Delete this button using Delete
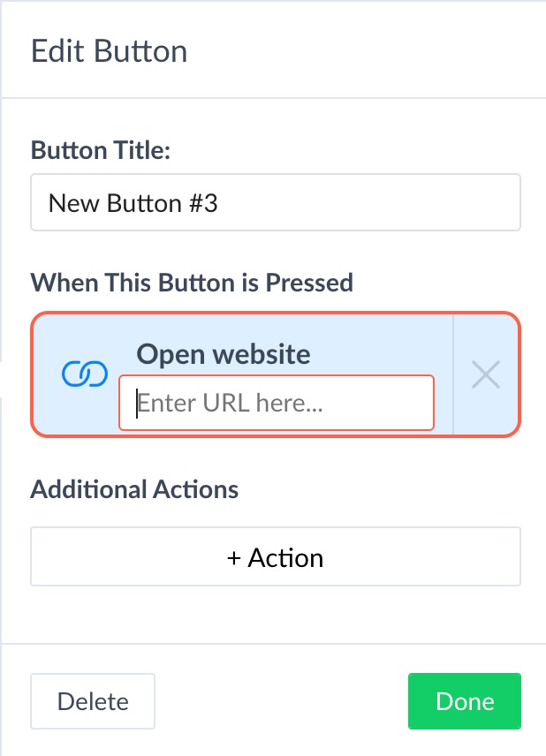Screen dimensions: 546x756 click(93, 701)
